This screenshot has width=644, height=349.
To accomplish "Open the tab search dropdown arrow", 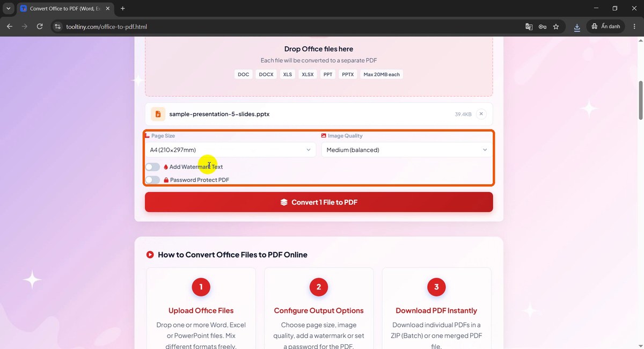I will pyautogui.click(x=8, y=9).
